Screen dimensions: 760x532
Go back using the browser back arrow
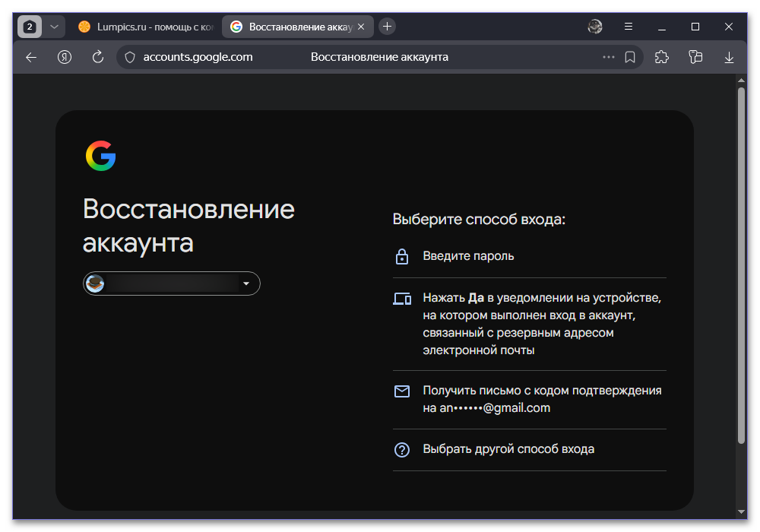coord(31,57)
